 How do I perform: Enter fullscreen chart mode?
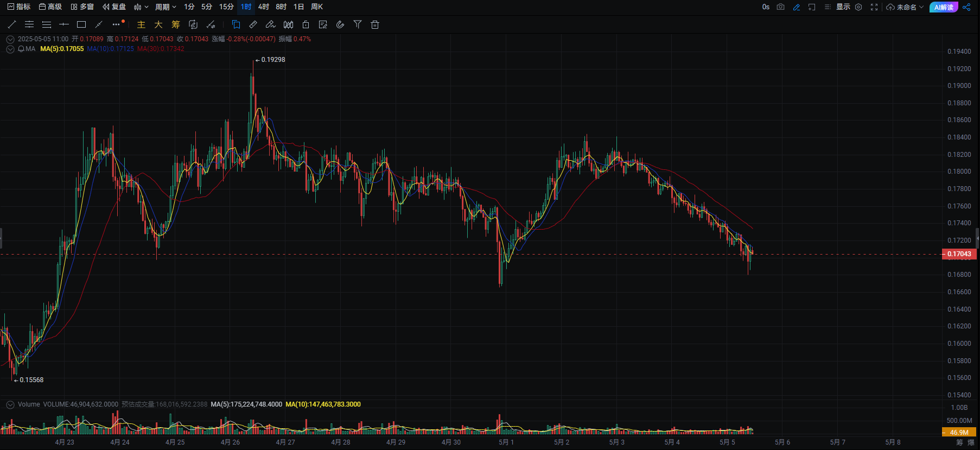(874, 7)
